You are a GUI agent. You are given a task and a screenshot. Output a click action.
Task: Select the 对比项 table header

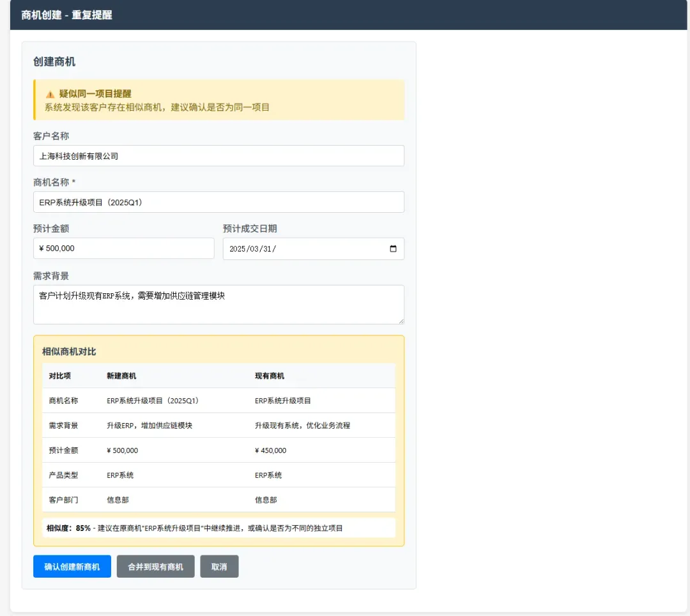point(60,376)
